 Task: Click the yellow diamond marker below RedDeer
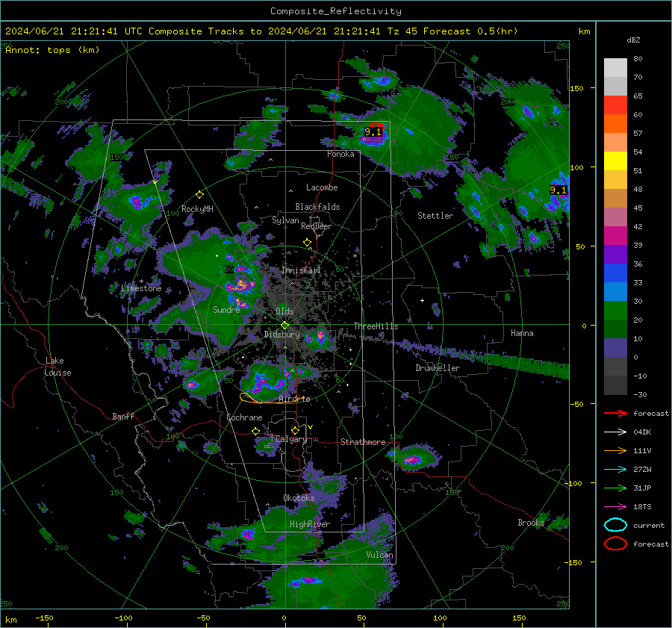click(308, 243)
